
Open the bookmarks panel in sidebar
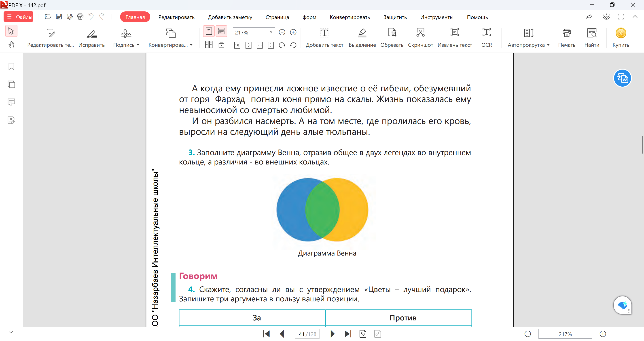click(x=11, y=66)
